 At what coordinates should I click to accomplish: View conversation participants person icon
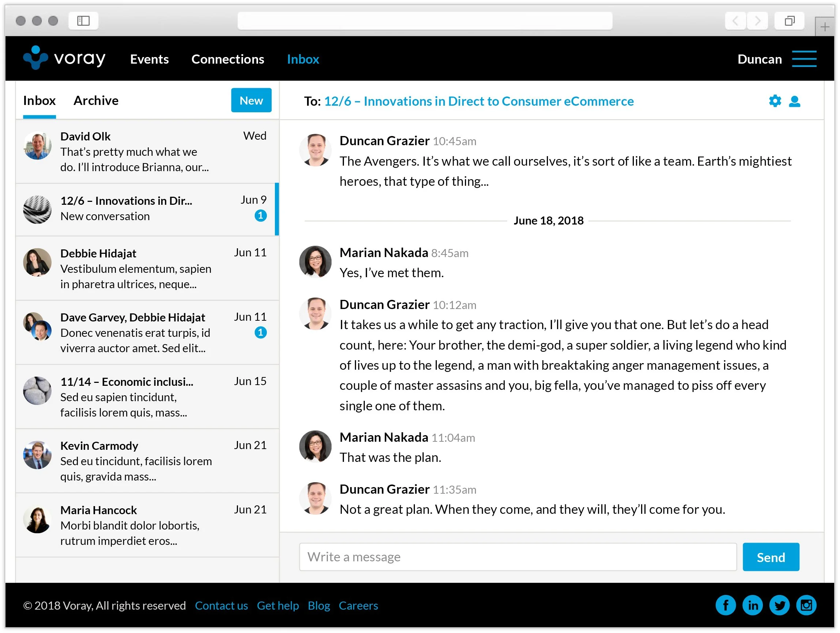click(x=794, y=101)
